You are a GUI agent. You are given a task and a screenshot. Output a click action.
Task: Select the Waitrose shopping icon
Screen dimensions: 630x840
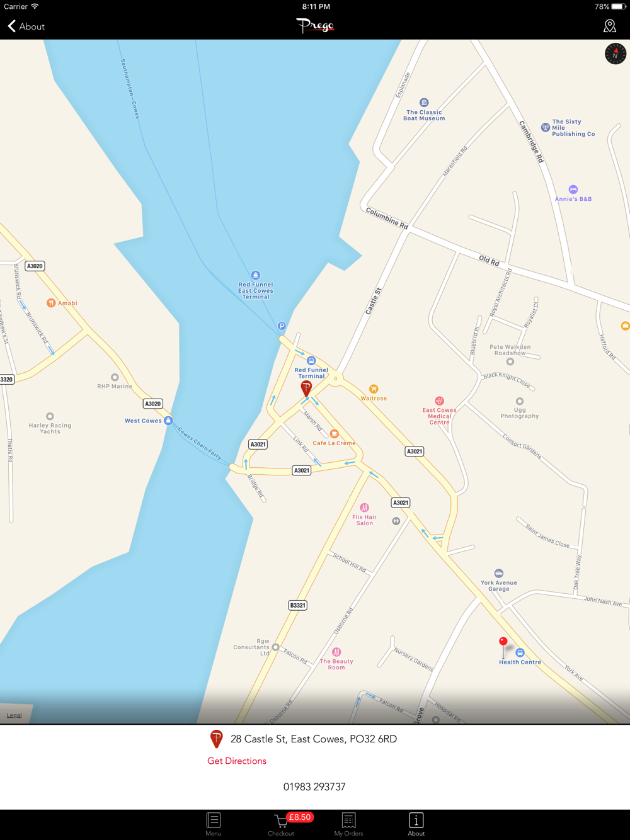coord(374,389)
